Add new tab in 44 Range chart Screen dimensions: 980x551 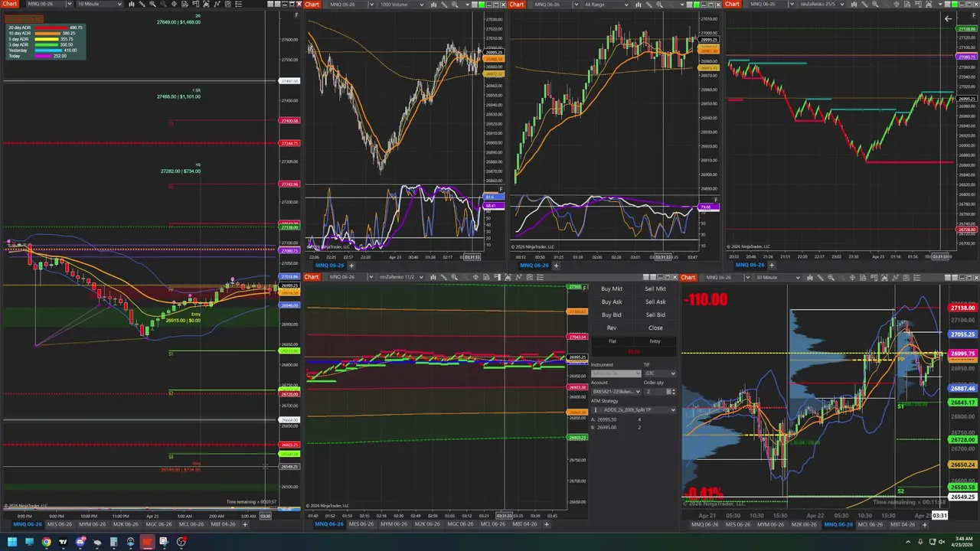[x=557, y=265]
